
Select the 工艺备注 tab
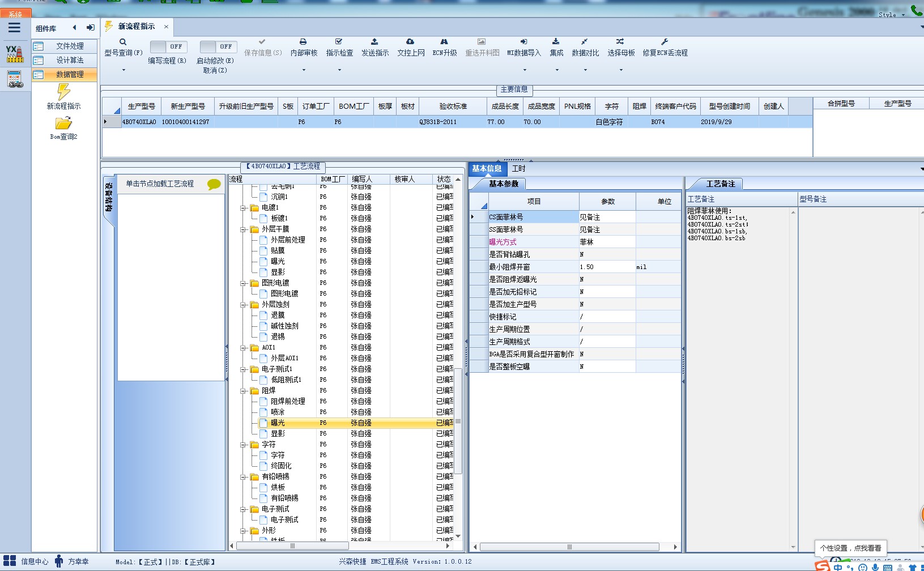[x=721, y=184]
